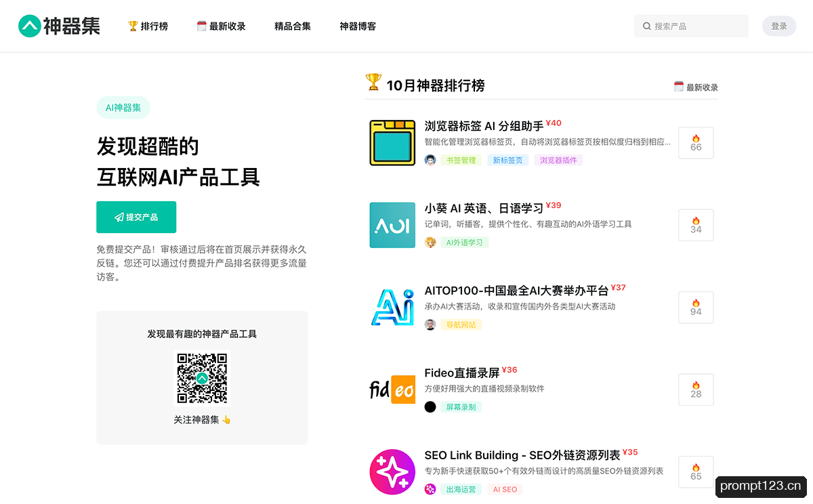Upvote AITOP100 with 94 votes
The image size is (813, 504).
click(x=696, y=308)
